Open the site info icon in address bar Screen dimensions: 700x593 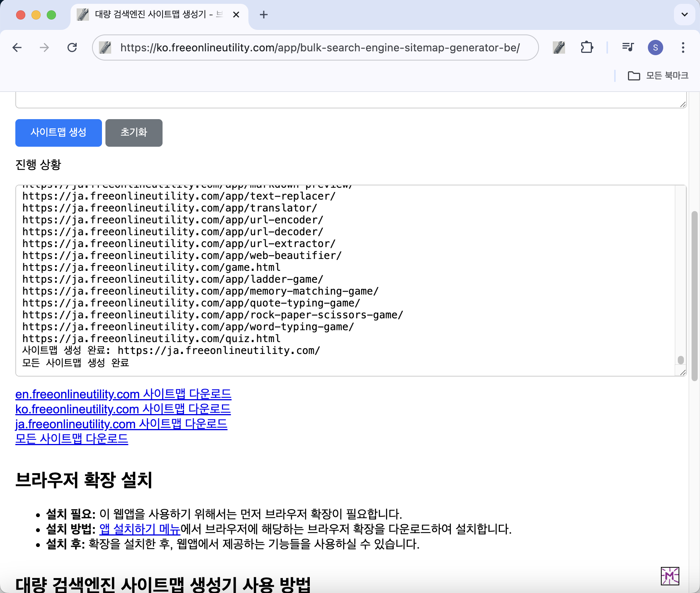(105, 48)
